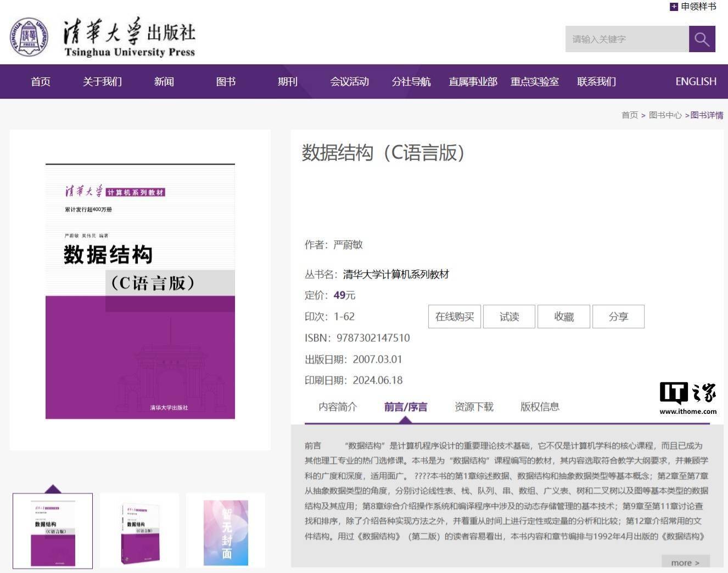Open the 版权信息 tab
Image resolution: width=728 pixels, height=573 pixels.
(540, 407)
